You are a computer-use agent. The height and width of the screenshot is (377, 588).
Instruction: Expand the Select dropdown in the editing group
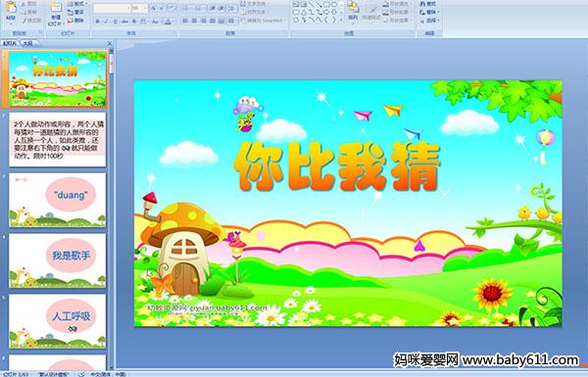(428, 21)
